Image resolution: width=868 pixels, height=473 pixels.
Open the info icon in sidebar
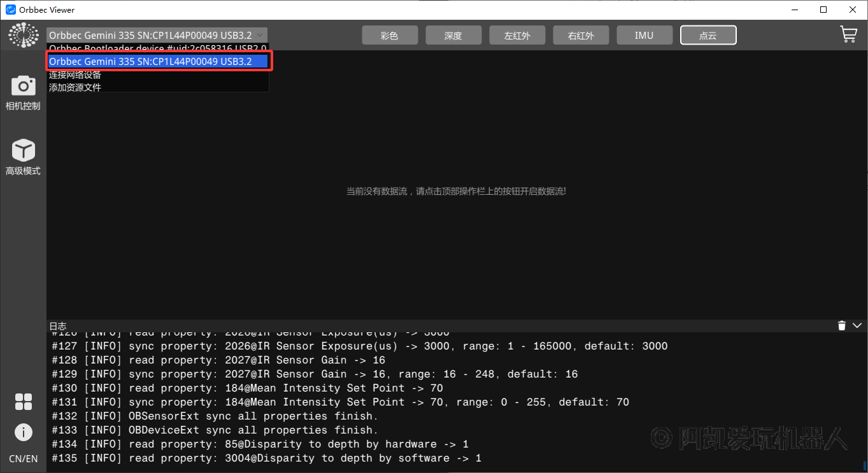(24, 432)
